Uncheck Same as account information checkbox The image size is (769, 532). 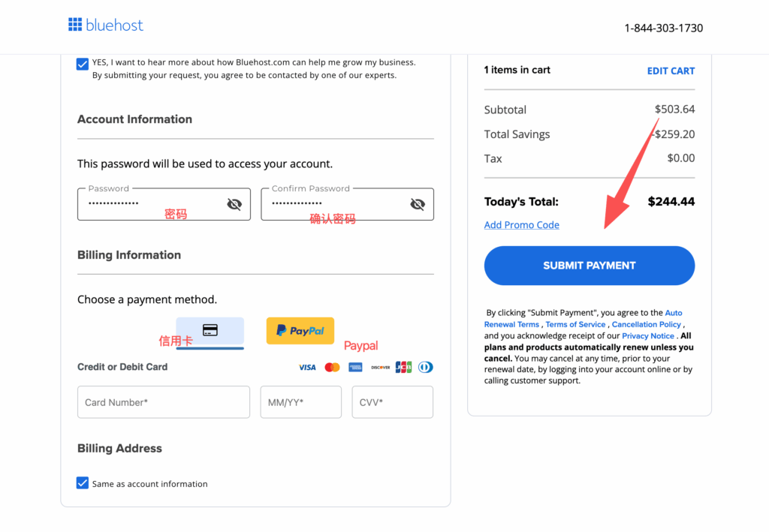83,483
